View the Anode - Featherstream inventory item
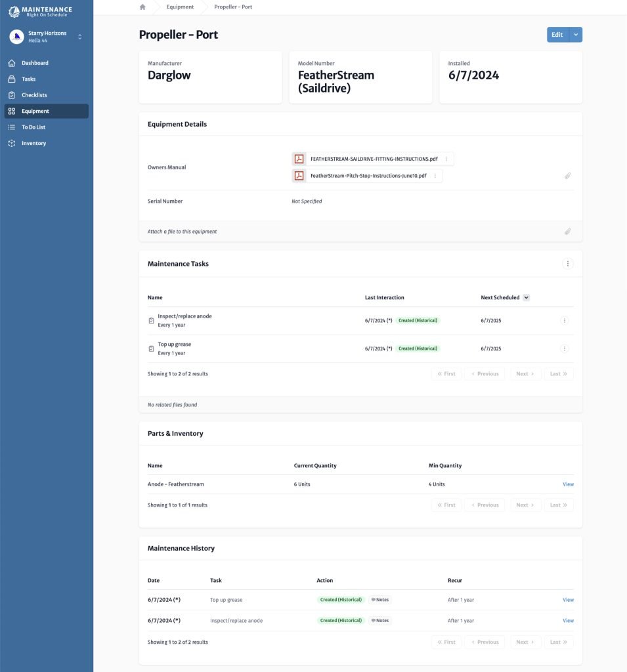This screenshot has width=627, height=672. [569, 484]
